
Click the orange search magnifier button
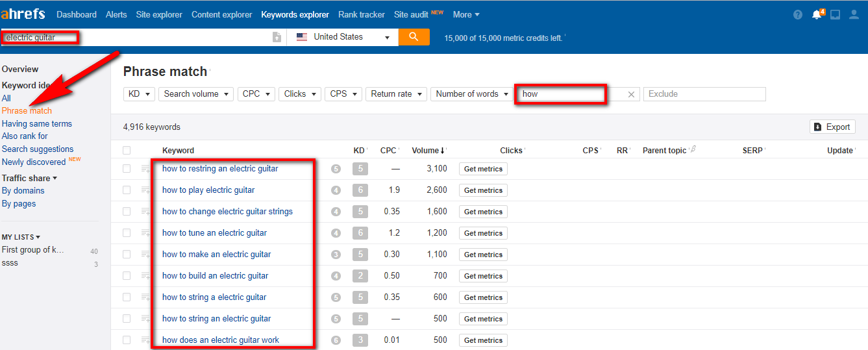pyautogui.click(x=414, y=37)
